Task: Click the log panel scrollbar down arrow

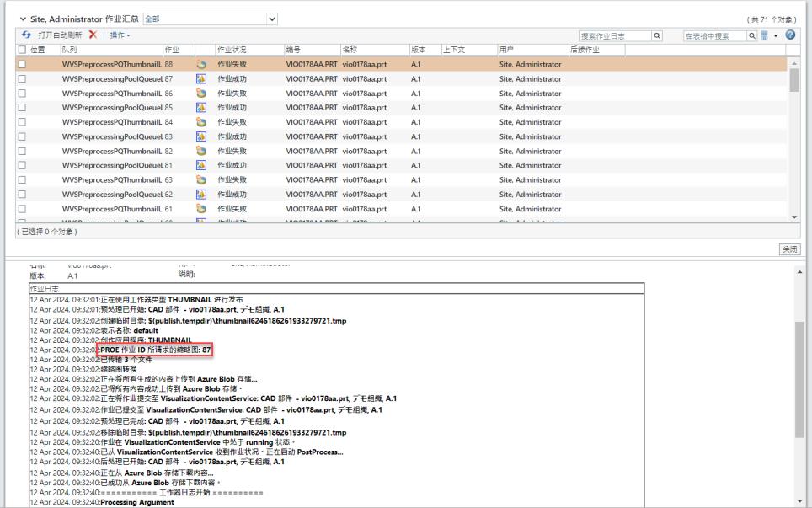Action: pos(800,501)
